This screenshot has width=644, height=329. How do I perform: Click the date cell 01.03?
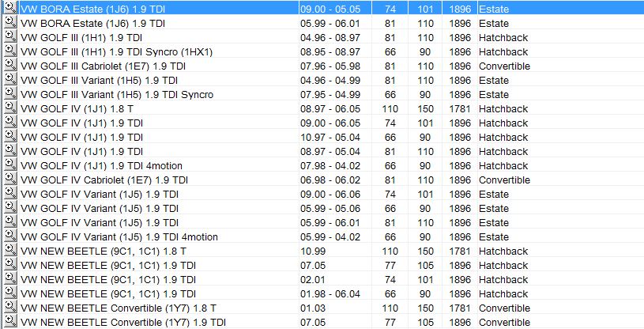(313, 308)
